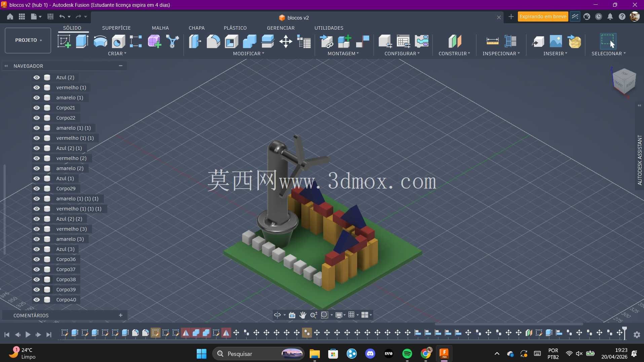644x362 pixels.
Task: Choose the Fillet tool icon
Action: tap(213, 41)
